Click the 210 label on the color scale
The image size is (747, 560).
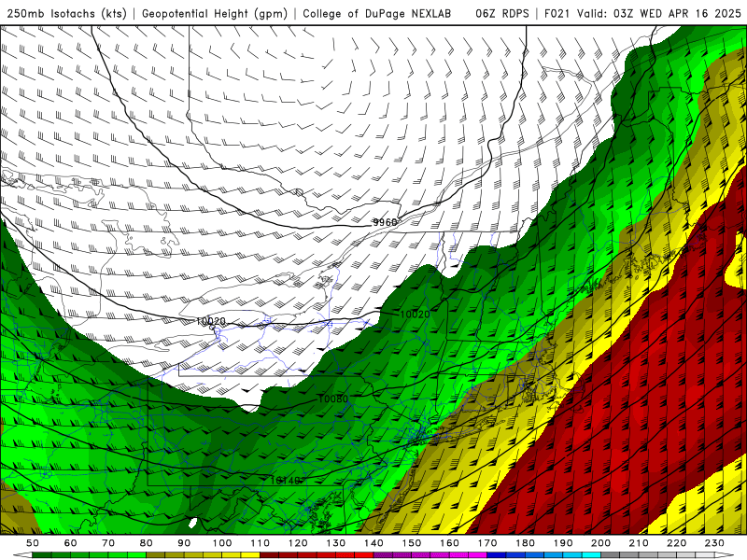pos(639,543)
